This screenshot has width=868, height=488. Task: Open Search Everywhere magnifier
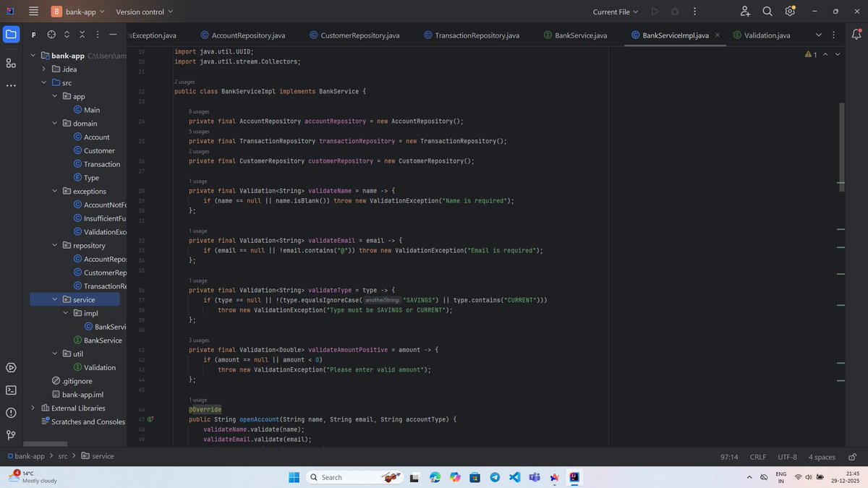point(767,12)
